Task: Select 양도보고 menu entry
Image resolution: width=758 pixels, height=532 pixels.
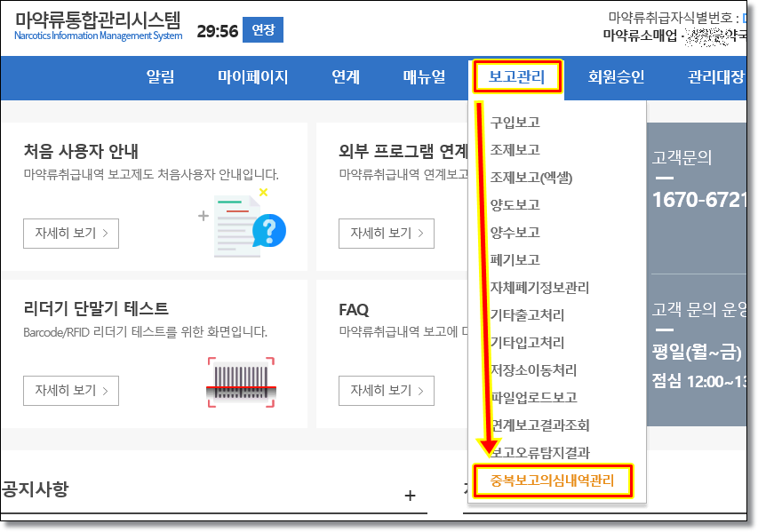Action: (x=515, y=205)
